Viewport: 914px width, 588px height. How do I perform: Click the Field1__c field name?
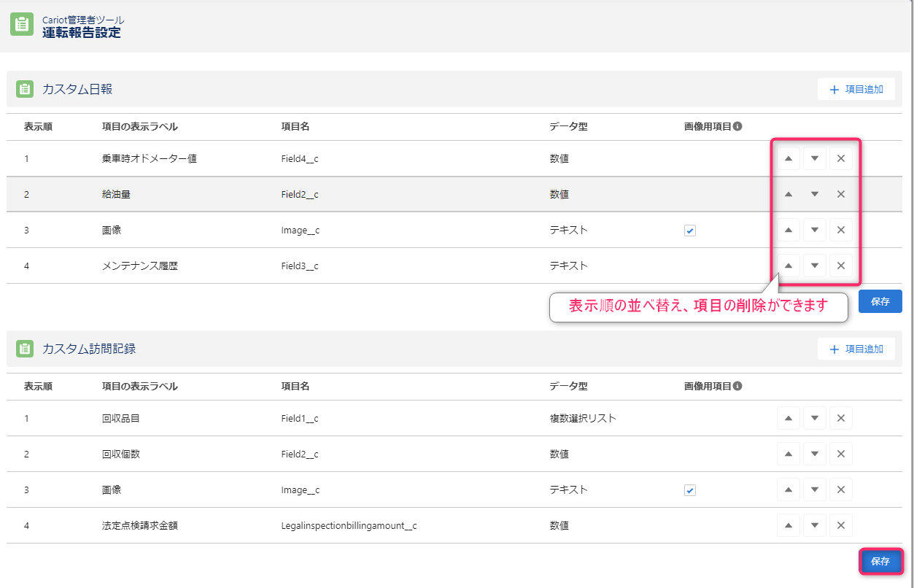click(300, 418)
